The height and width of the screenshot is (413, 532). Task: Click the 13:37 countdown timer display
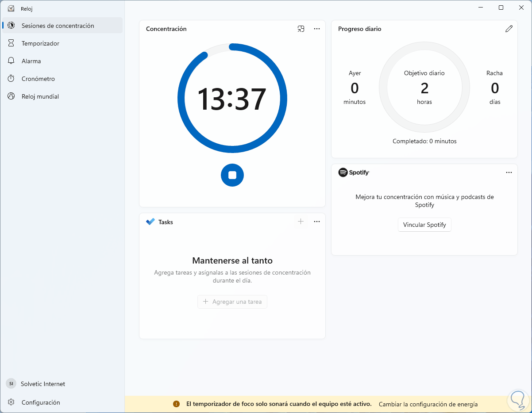232,99
